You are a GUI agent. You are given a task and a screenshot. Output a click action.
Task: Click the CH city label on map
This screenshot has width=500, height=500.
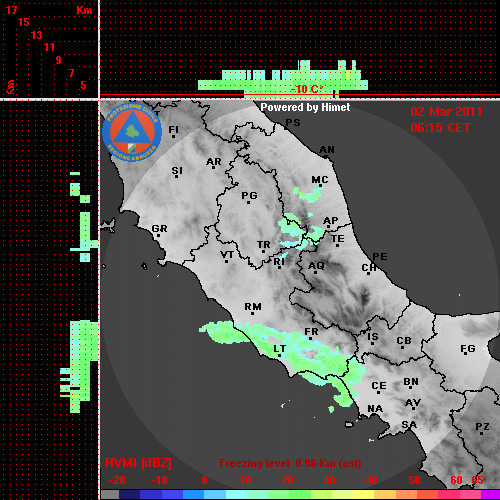click(369, 267)
